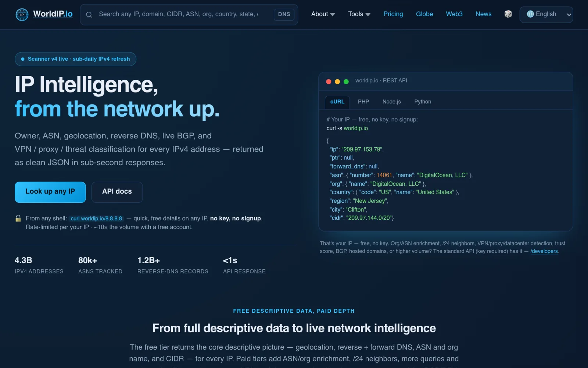
Task: Click the 'Look up any IP' button
Action: point(50,192)
